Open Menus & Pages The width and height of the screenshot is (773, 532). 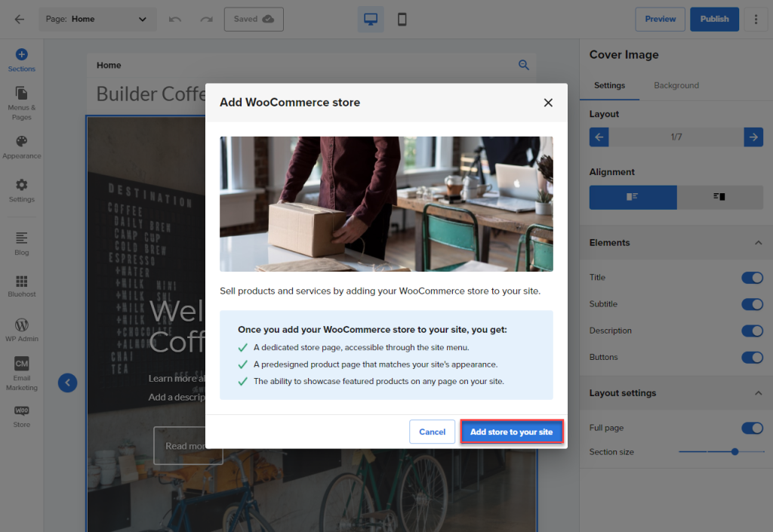(22, 103)
